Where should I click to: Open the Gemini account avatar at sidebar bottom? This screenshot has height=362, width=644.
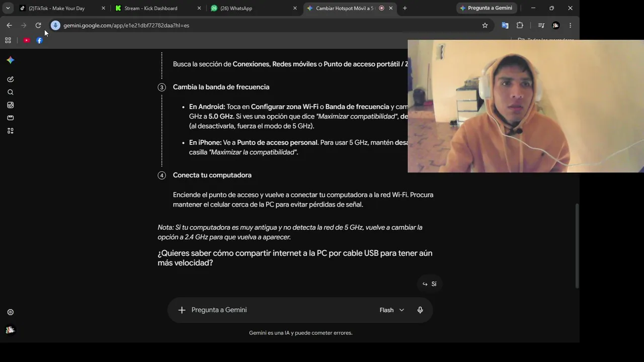pyautogui.click(x=11, y=330)
